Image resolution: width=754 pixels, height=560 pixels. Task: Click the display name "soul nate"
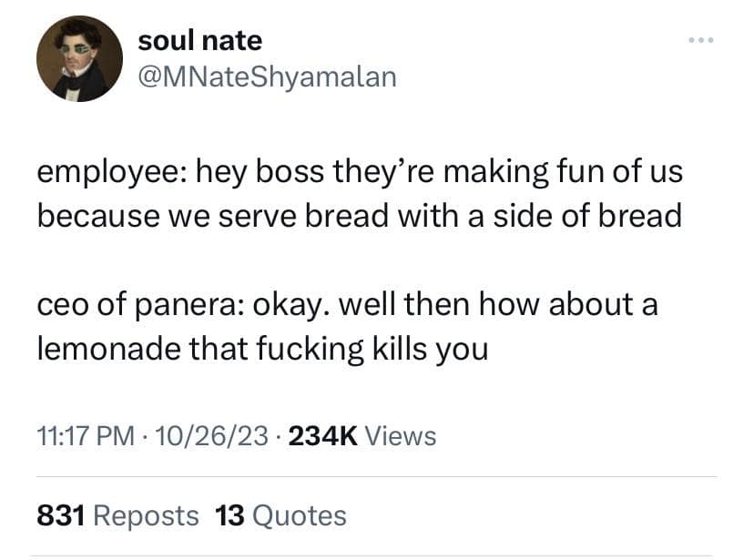[x=199, y=40]
